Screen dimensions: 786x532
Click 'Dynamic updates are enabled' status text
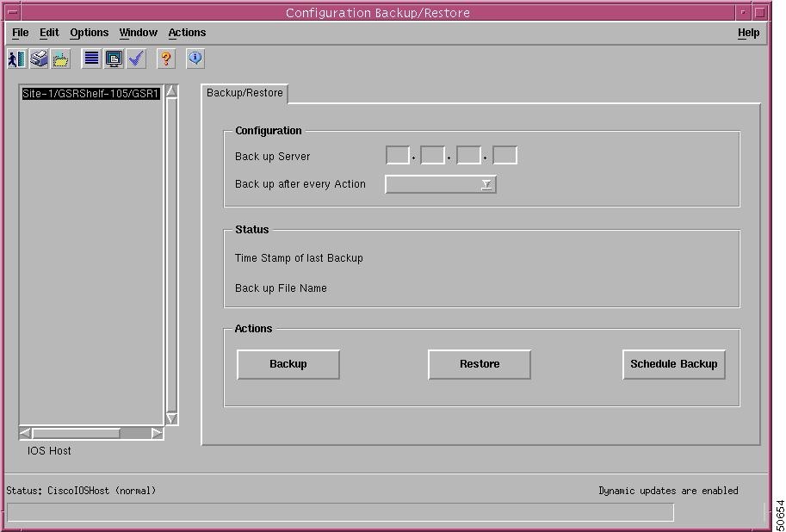click(x=668, y=491)
